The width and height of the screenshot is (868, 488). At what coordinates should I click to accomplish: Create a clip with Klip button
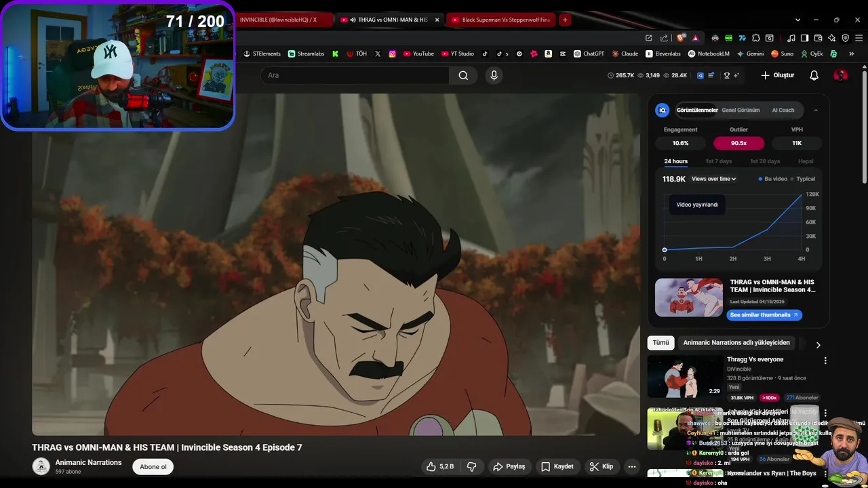601,466
